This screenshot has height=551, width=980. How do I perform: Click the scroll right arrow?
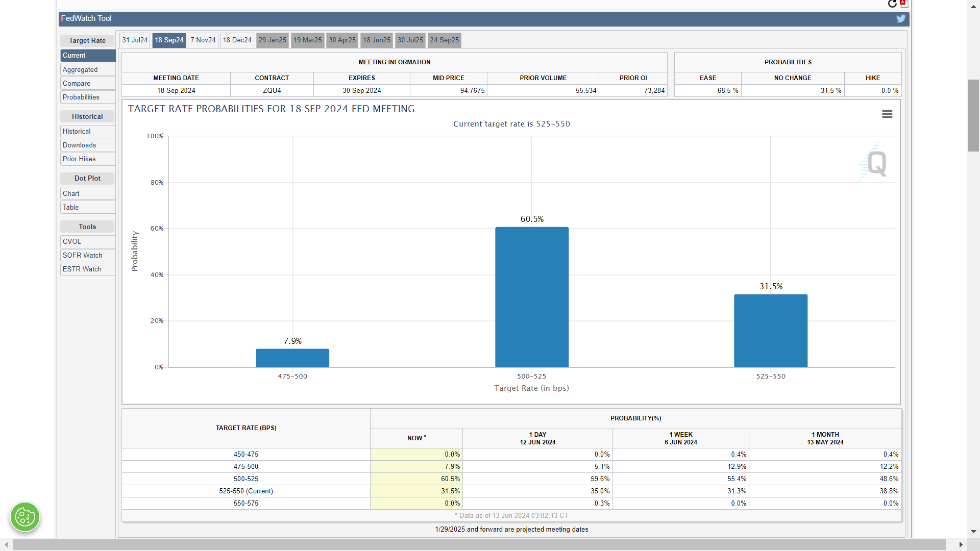point(961,545)
